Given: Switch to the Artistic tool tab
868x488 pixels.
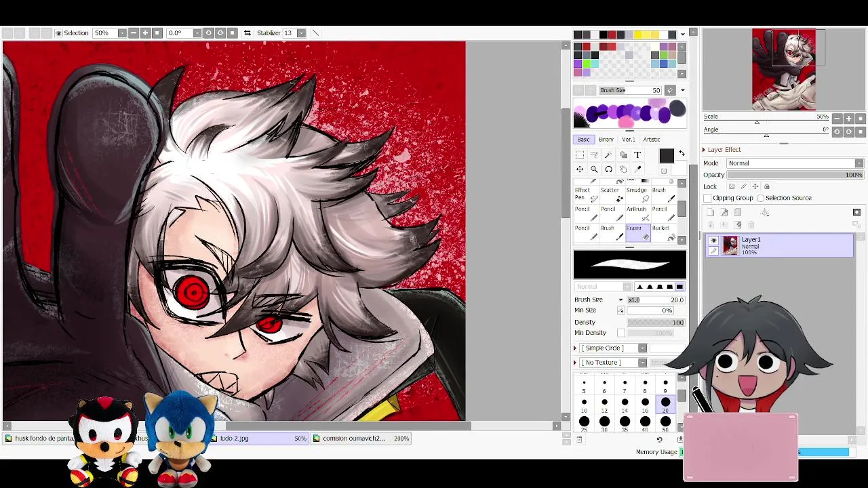Looking at the screenshot, I should [652, 140].
